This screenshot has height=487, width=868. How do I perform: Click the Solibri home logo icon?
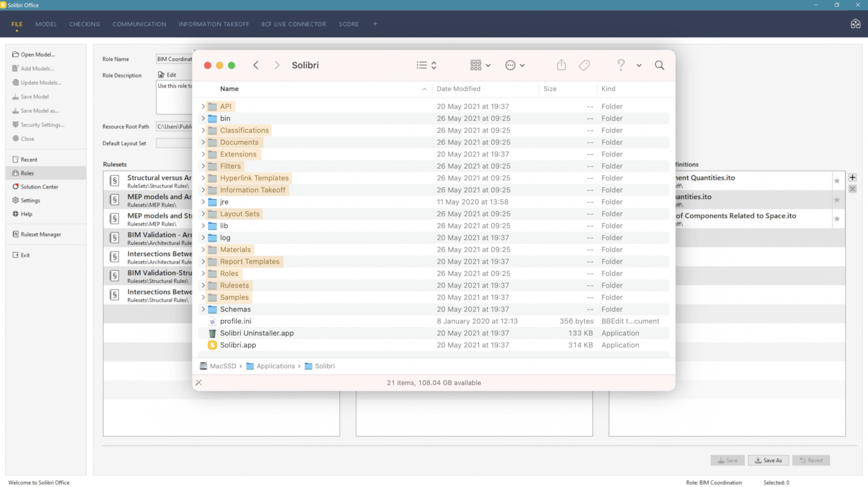tap(855, 24)
